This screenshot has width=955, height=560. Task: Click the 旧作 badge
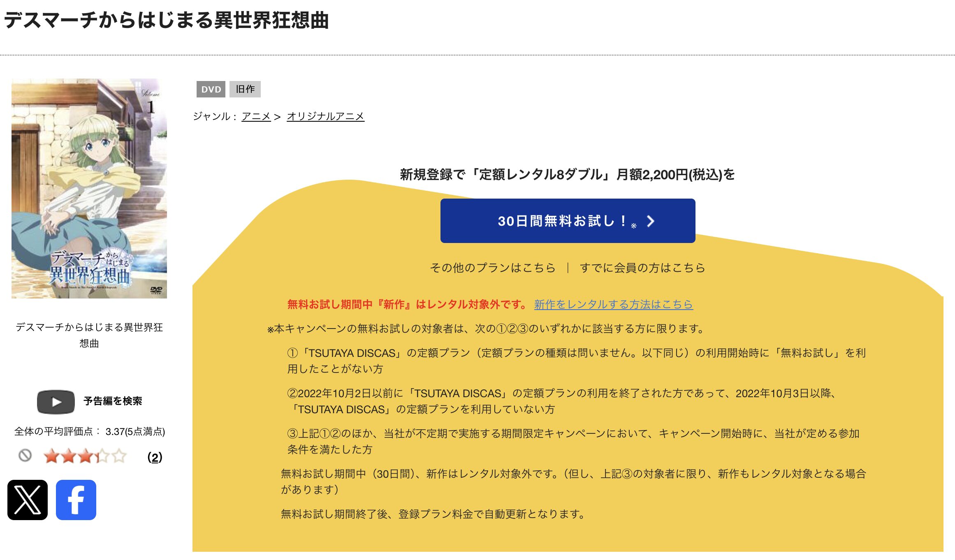pyautogui.click(x=245, y=89)
